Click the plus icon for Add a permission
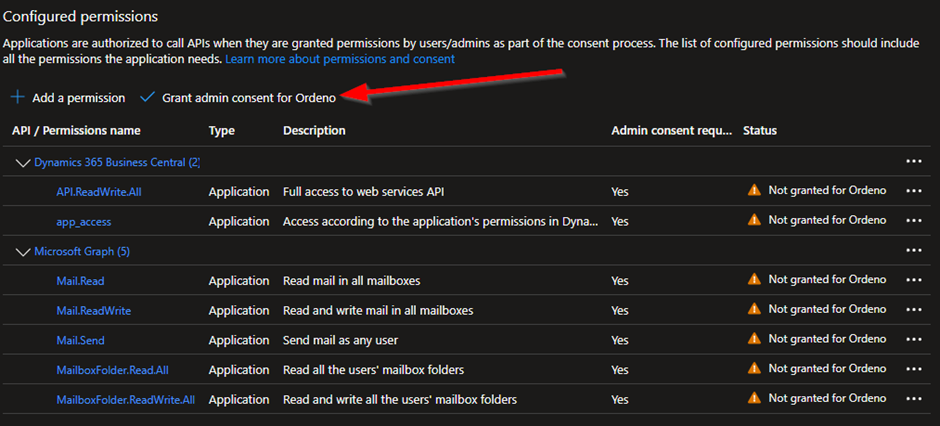This screenshot has width=940, height=426. [18, 98]
